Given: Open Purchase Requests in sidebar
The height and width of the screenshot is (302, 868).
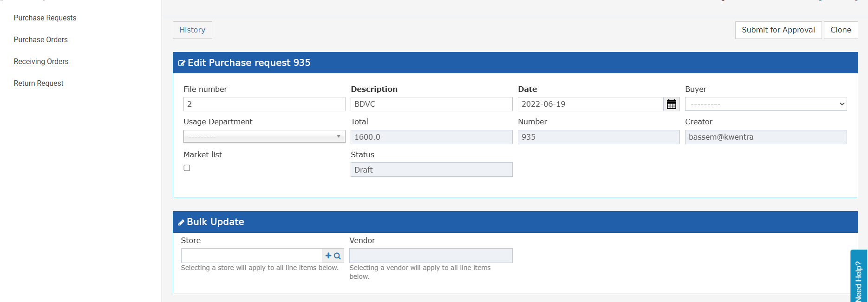Looking at the screenshot, I should (x=45, y=18).
